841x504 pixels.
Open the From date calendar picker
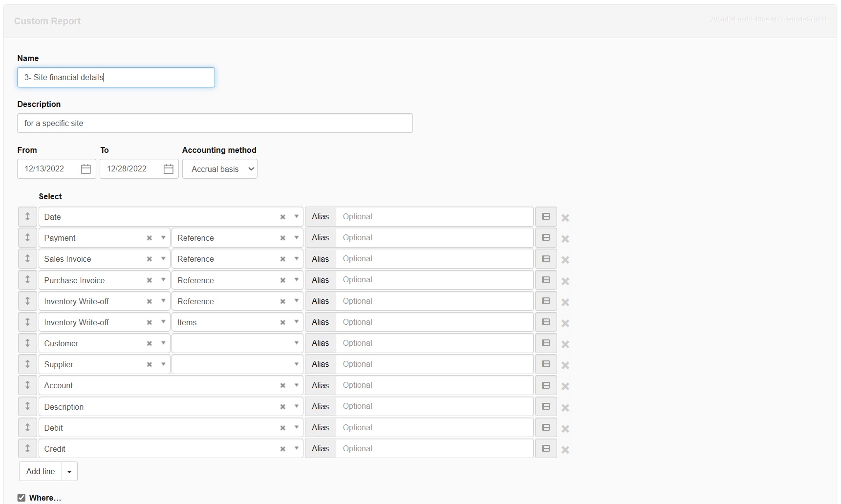coord(86,169)
